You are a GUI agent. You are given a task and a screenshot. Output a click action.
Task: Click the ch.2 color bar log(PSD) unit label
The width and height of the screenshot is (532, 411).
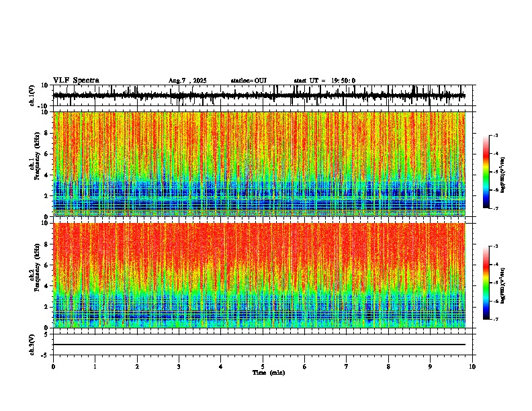tap(502, 286)
